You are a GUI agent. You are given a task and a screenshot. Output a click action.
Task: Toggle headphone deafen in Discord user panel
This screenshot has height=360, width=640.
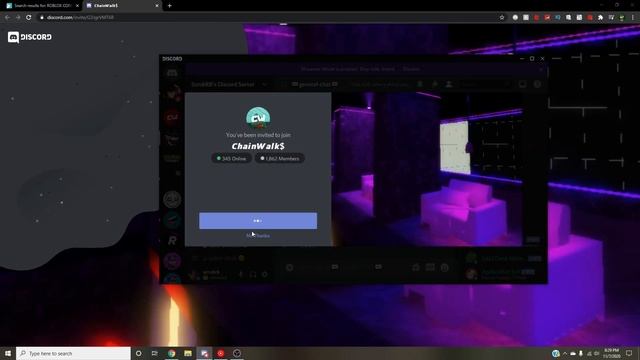click(253, 274)
